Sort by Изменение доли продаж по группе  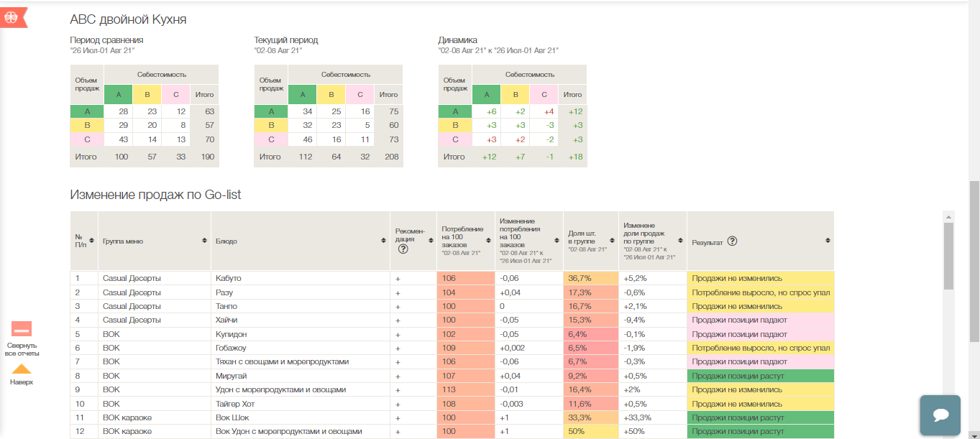(682, 241)
